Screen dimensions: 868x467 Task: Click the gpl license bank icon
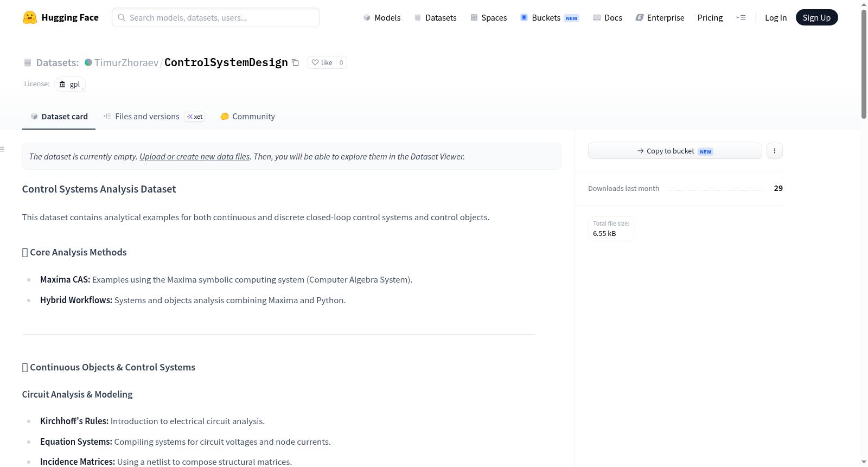(x=62, y=84)
